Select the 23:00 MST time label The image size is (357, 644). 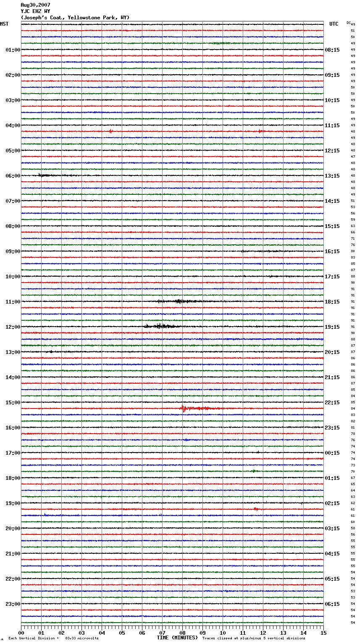tap(13, 604)
